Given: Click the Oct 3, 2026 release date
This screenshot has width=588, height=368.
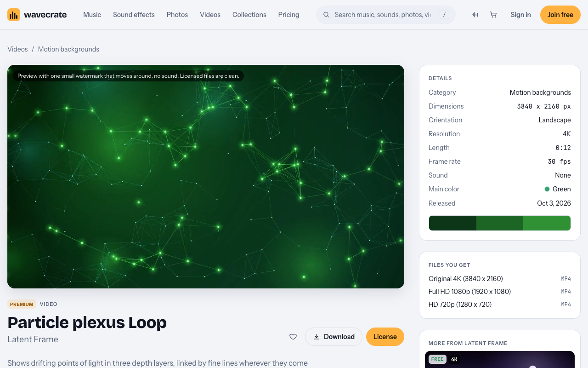Looking at the screenshot, I should click(x=554, y=203).
